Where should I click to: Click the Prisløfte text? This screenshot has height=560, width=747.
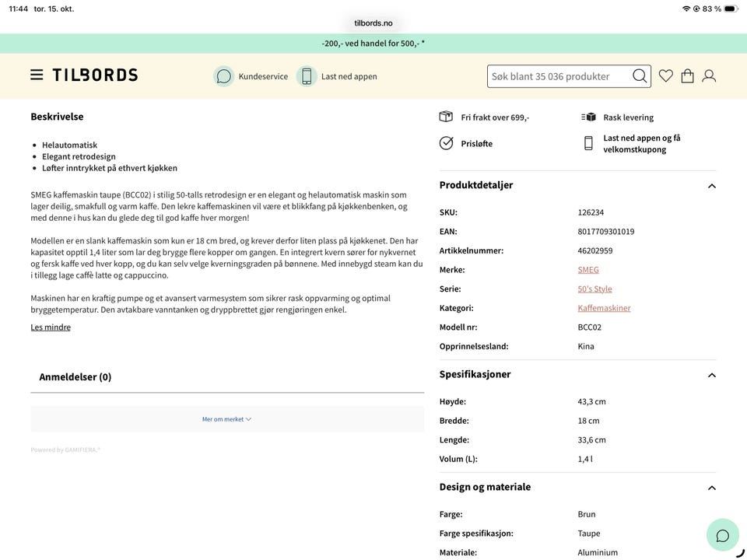coord(477,143)
